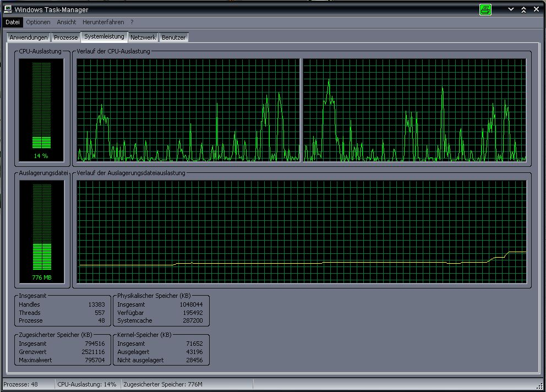The image size is (546, 392).
Task: Click the status bar Prozesse: 48 entry
Action: (29, 384)
